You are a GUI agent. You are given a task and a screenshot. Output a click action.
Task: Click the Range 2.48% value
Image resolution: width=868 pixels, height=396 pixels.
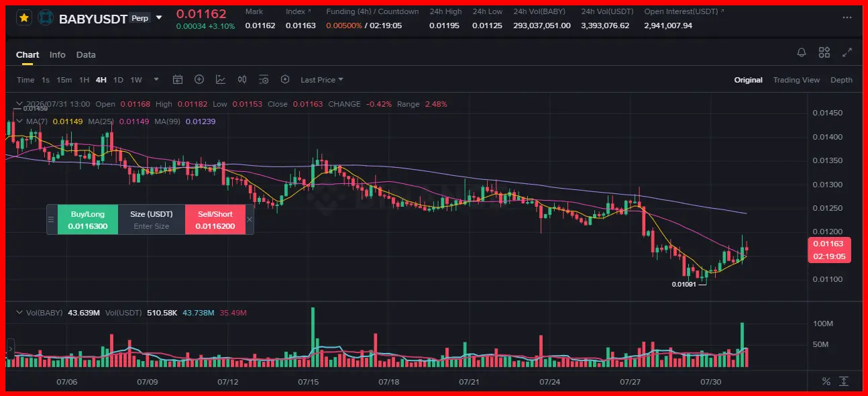(x=436, y=104)
